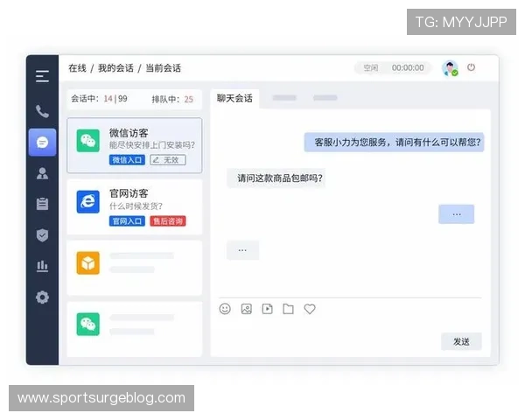Select the chat messages sidebar icon
The image size is (525, 420).
point(42,143)
